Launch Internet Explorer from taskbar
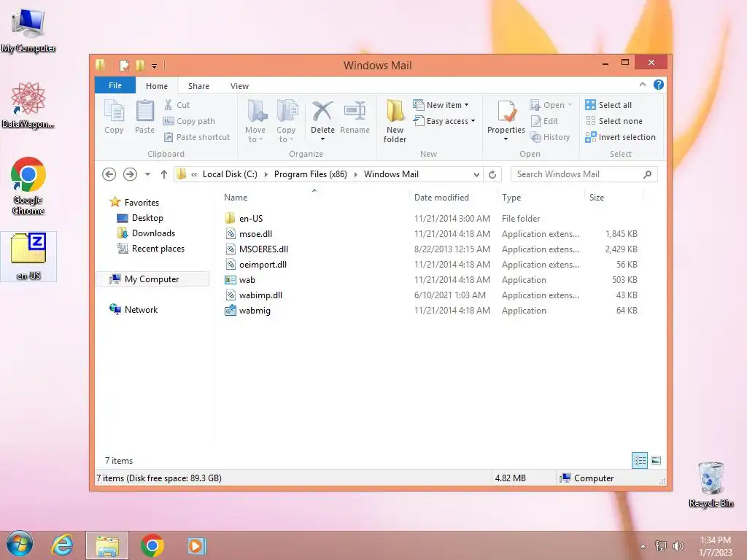 [63, 545]
